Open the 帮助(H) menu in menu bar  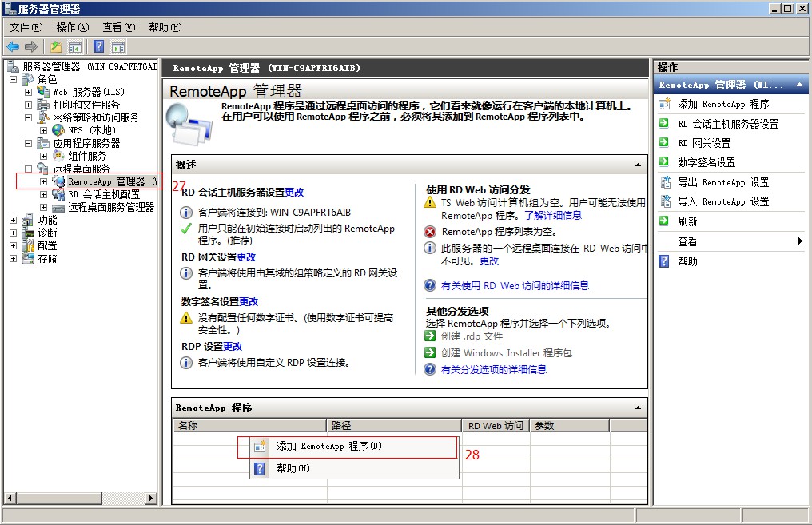tap(165, 27)
